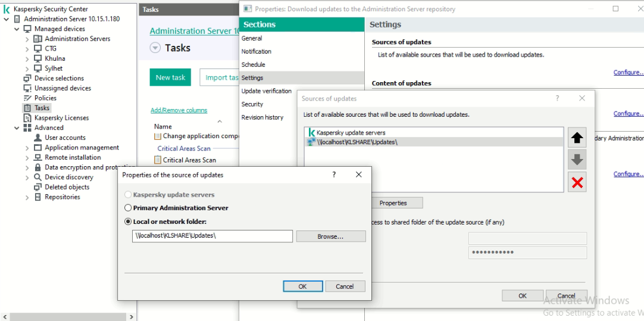Select the Kaspersky update servers radio button

pos(128,195)
